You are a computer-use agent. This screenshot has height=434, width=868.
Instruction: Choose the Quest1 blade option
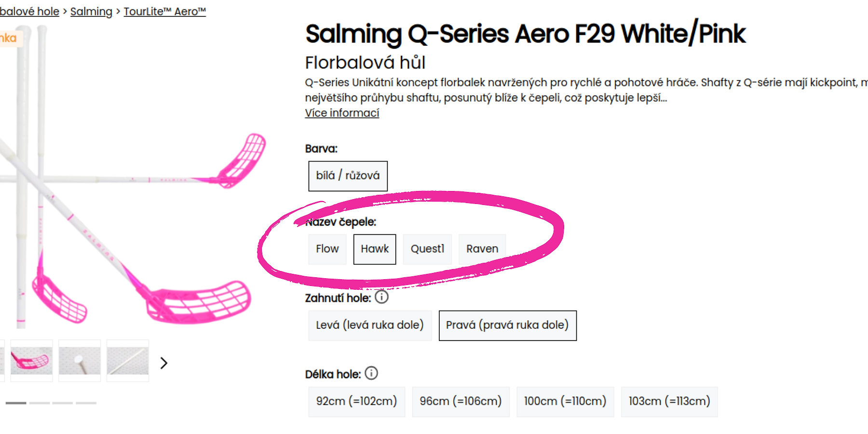coord(427,249)
